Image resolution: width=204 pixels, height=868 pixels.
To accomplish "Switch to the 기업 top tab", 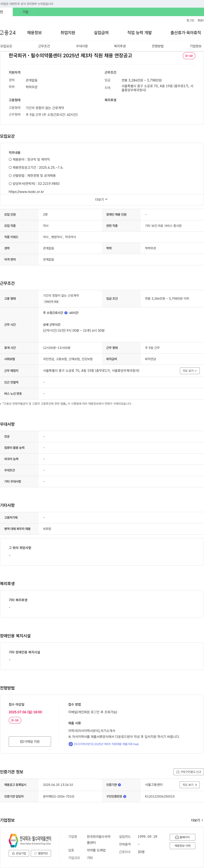I will pos(25,12).
